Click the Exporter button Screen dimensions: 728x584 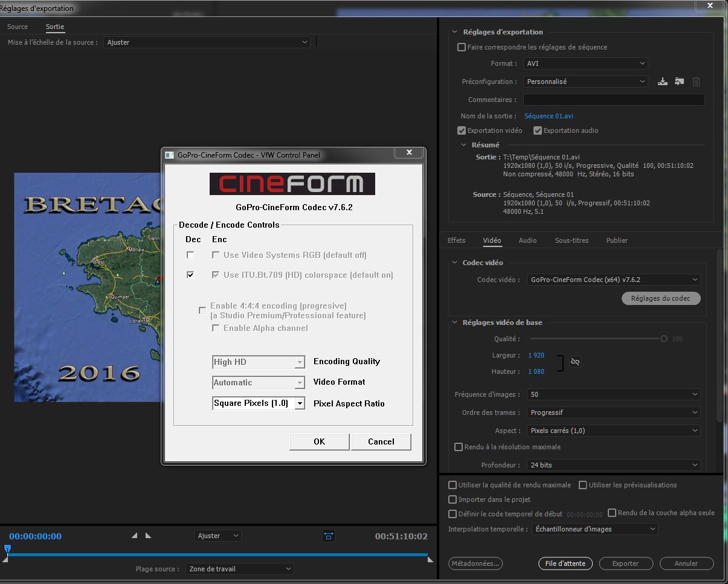[x=625, y=563]
